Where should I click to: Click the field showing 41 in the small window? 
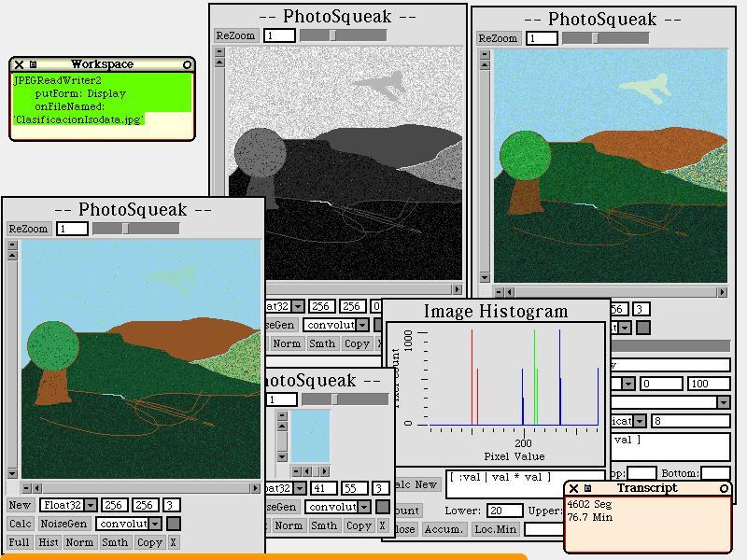click(324, 488)
